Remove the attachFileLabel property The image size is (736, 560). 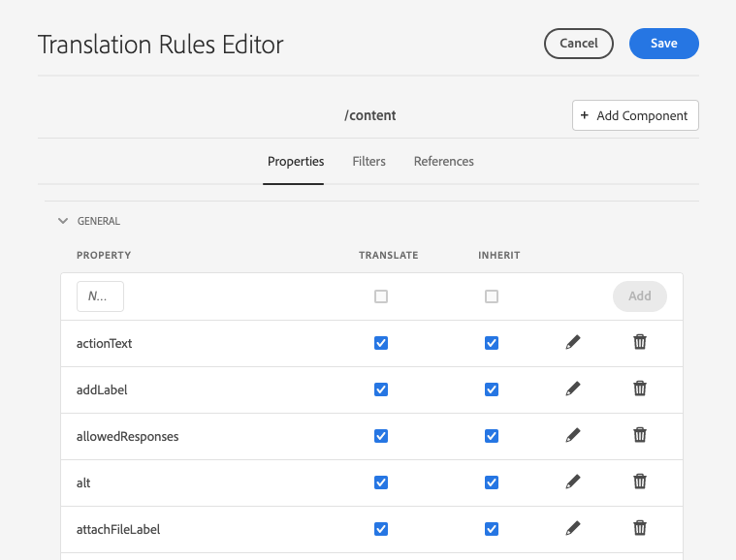pyautogui.click(x=640, y=528)
